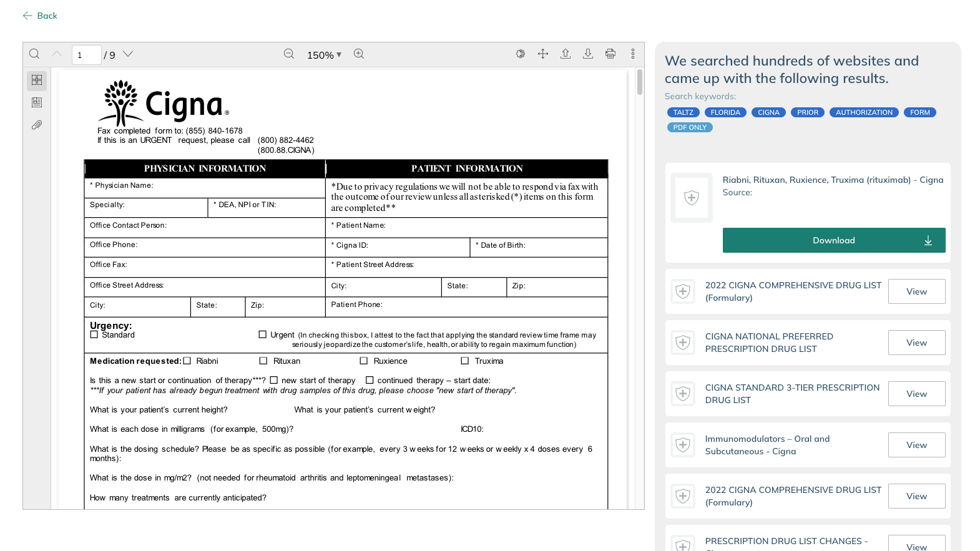Check the Standard urgency box

pyautogui.click(x=94, y=335)
